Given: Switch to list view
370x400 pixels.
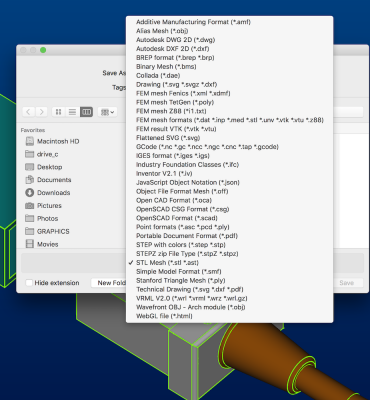Looking at the screenshot, I should 72,112.
